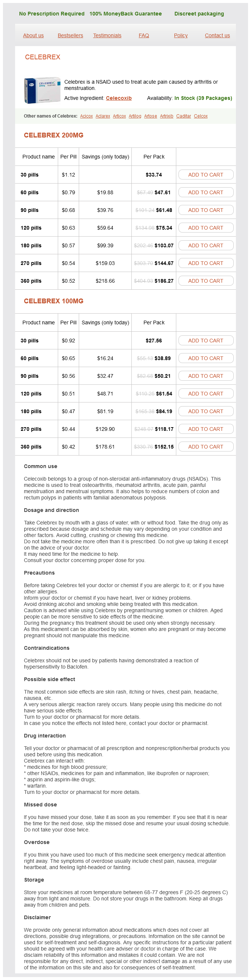This screenshot has height=980, width=251.
Task: Add 30 pills of Celebrex 100mg to cart
Action: (205, 341)
